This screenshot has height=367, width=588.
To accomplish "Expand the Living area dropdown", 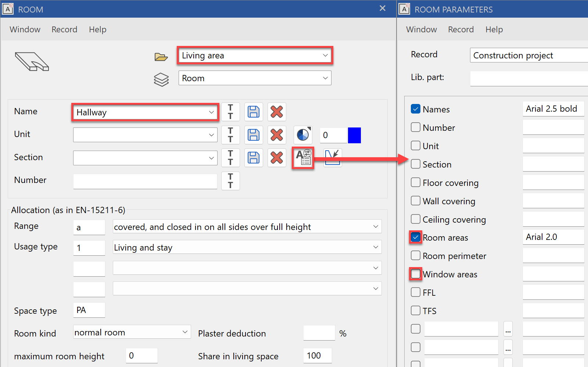I will [325, 55].
